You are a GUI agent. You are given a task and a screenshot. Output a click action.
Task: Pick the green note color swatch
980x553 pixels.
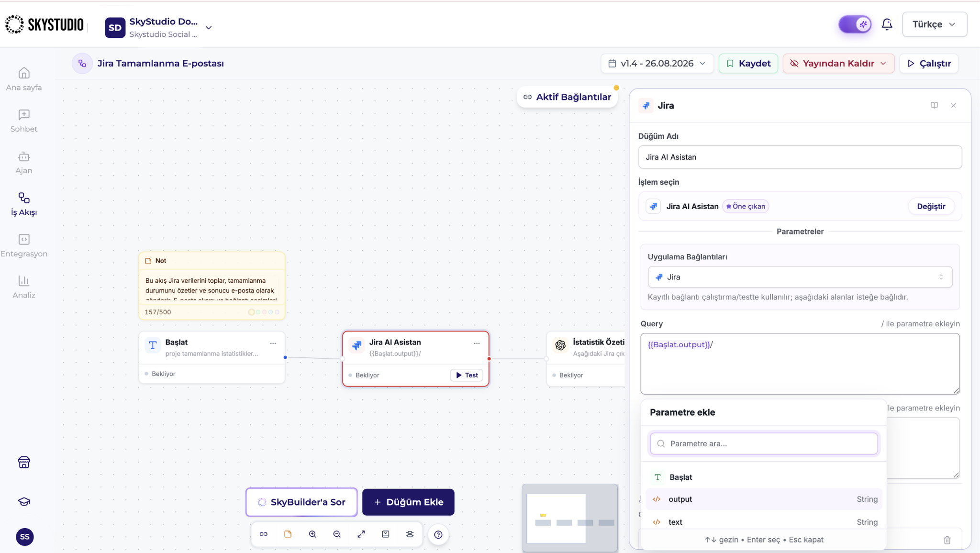[x=258, y=312]
